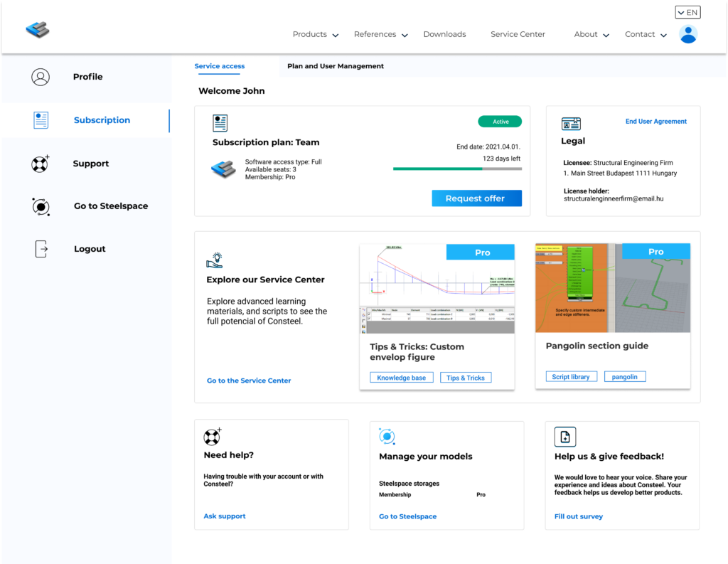Image resolution: width=728 pixels, height=564 pixels.
Task: Click the Fill out survey link
Action: [579, 516]
